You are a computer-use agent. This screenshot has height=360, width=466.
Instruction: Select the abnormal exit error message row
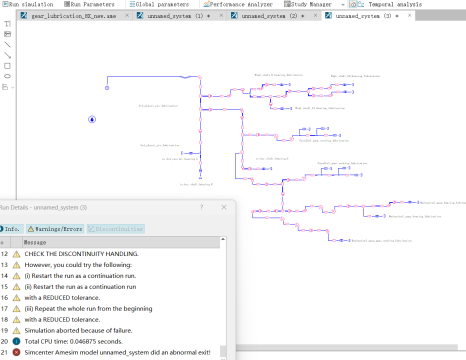tap(110, 352)
